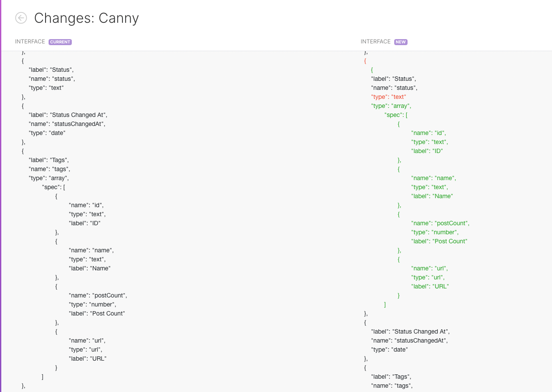Click the green added "spec": [ line
Image resolution: width=552 pixels, height=392 pixels.
click(x=396, y=115)
